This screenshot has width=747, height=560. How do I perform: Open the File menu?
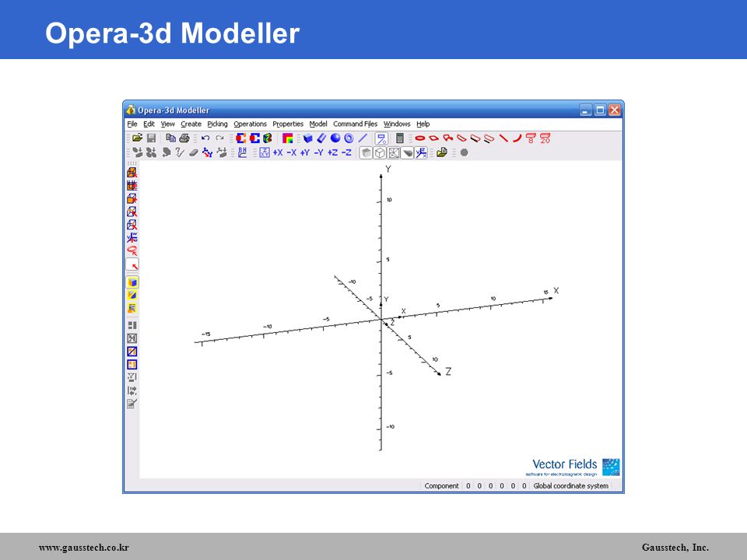click(132, 124)
